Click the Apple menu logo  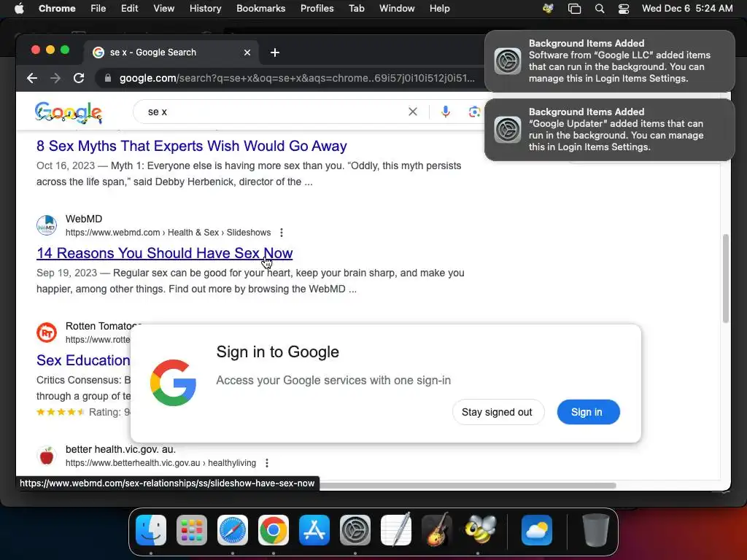click(19, 9)
